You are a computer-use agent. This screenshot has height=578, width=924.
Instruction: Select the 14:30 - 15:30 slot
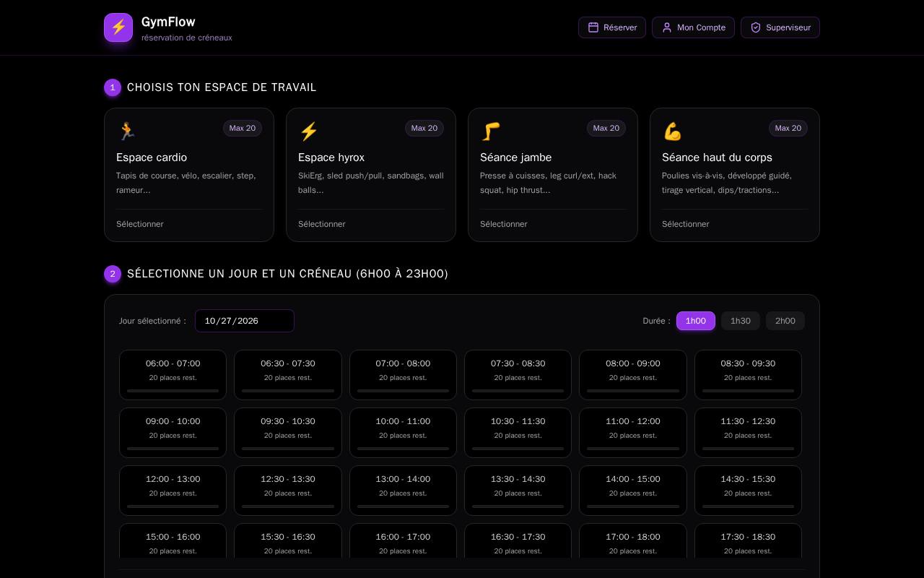point(748,491)
